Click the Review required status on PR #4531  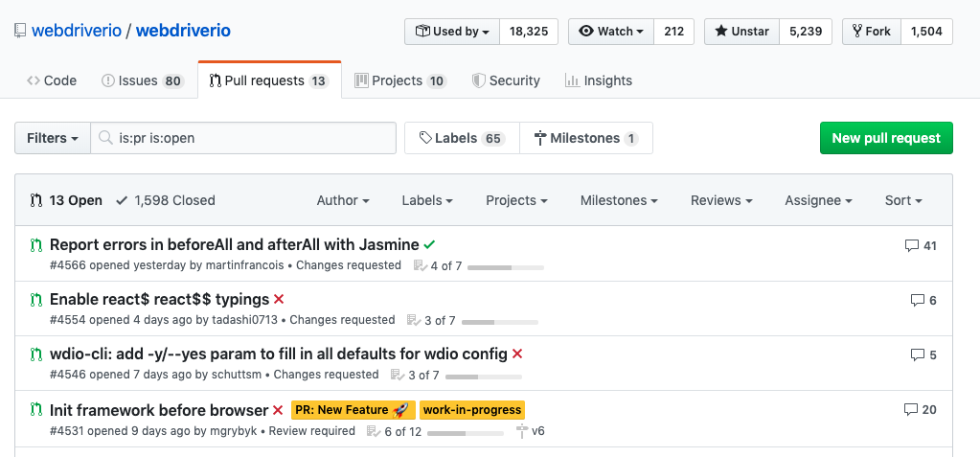312,431
